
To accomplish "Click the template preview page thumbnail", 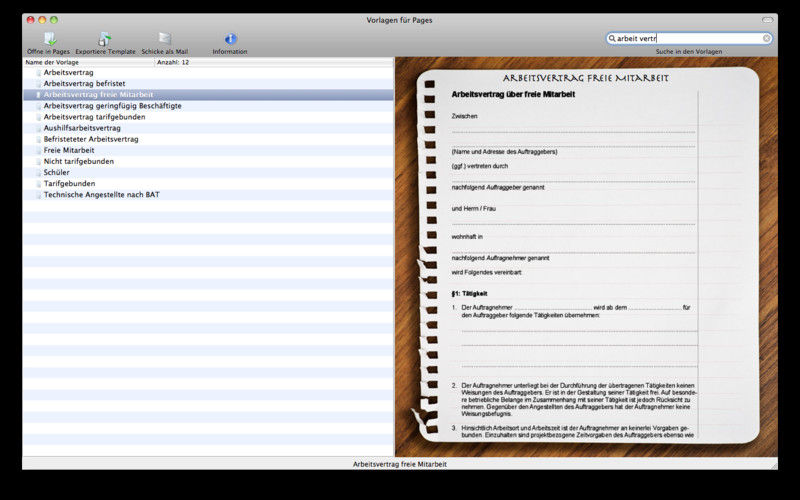I will coord(587,255).
